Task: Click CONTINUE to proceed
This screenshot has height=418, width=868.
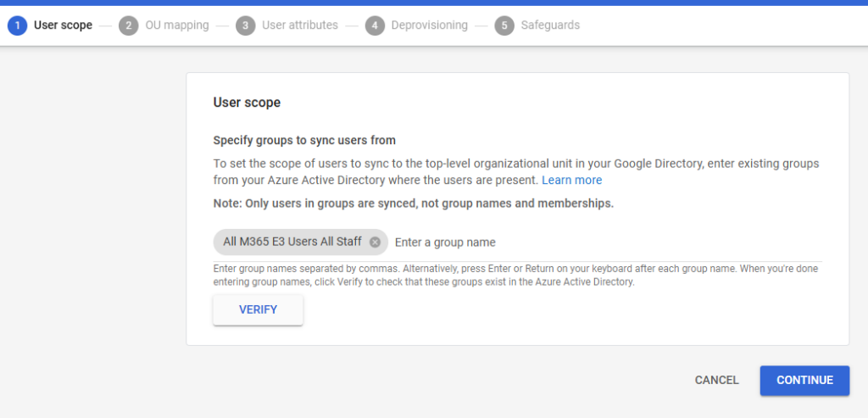Action: 804,381
